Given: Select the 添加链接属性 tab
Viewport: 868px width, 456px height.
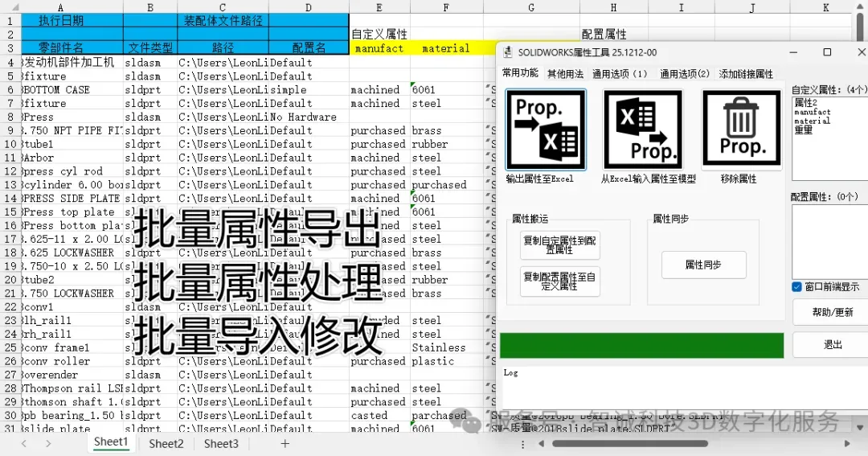Looking at the screenshot, I should point(746,73).
